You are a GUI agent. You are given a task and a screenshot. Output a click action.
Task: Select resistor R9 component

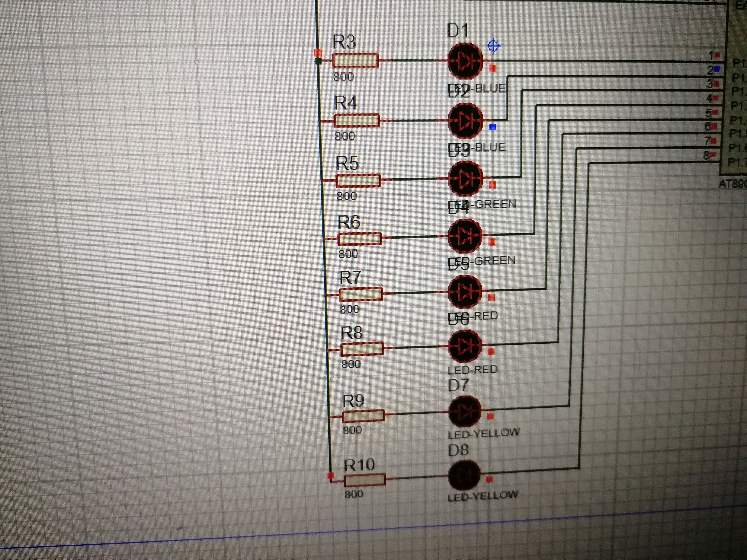363,416
